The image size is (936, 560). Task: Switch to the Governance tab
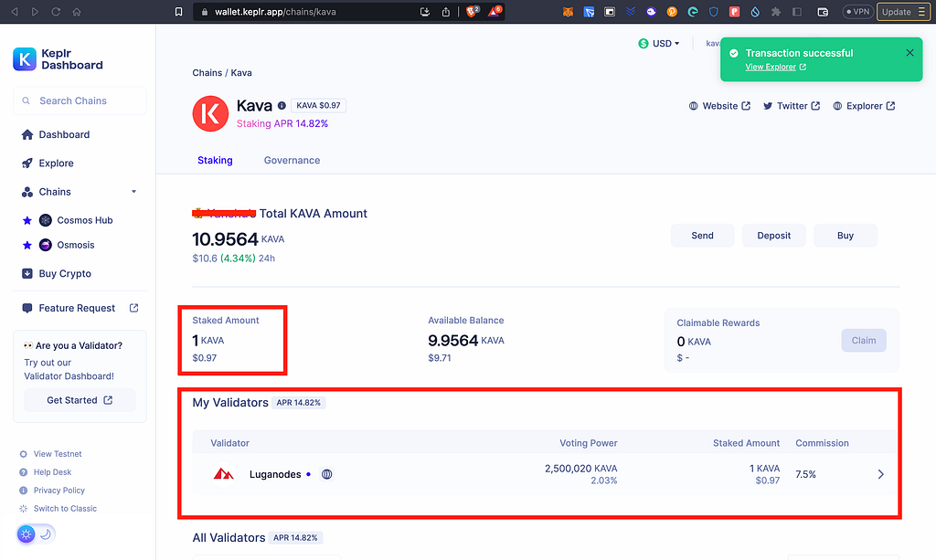292,161
